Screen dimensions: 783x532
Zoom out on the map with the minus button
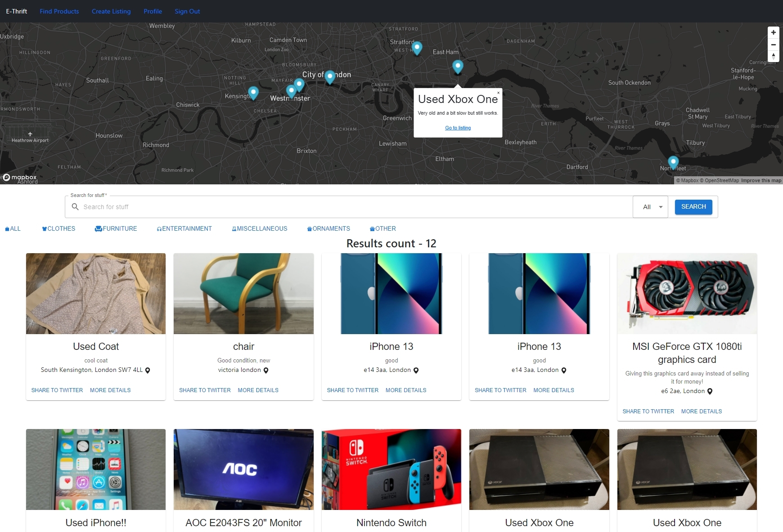773,45
